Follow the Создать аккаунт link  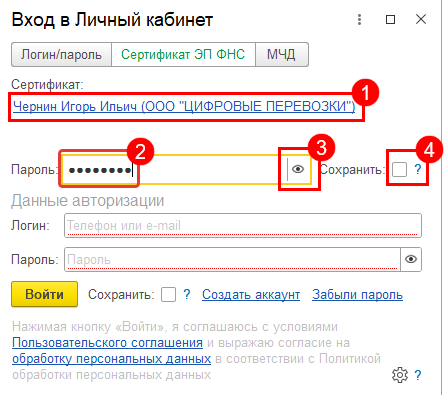coord(251,295)
